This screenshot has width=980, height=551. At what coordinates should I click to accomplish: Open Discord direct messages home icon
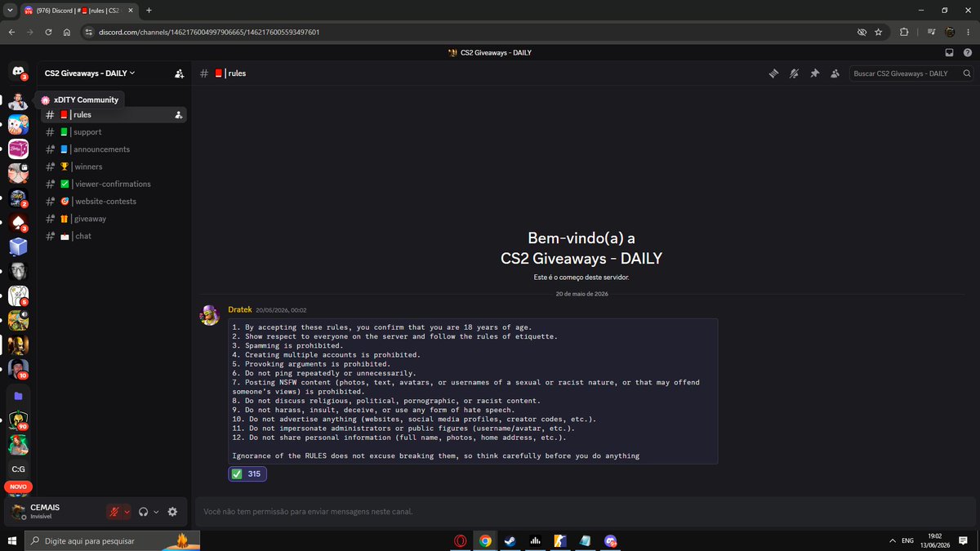tap(18, 72)
